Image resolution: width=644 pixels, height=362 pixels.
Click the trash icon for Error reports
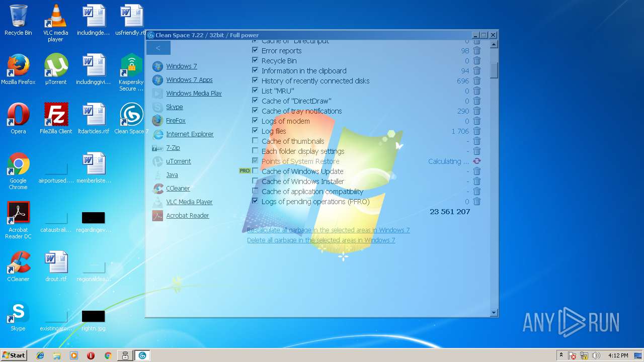(477, 51)
